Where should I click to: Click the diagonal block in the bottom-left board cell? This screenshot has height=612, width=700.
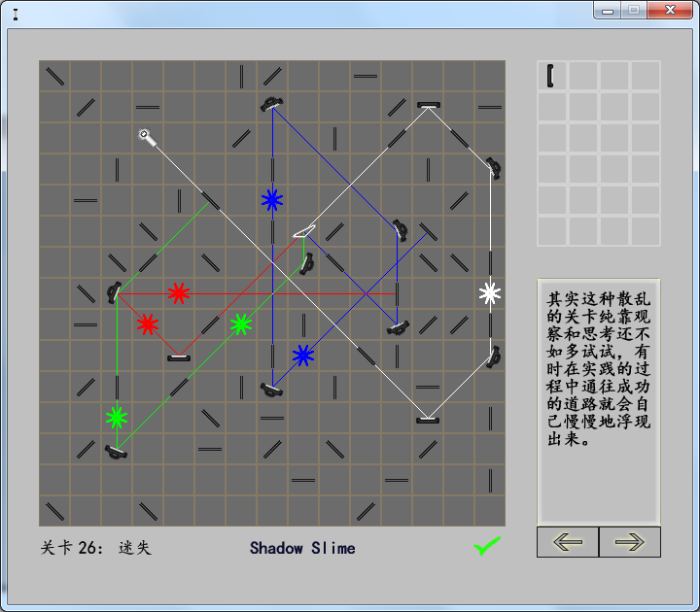54,511
